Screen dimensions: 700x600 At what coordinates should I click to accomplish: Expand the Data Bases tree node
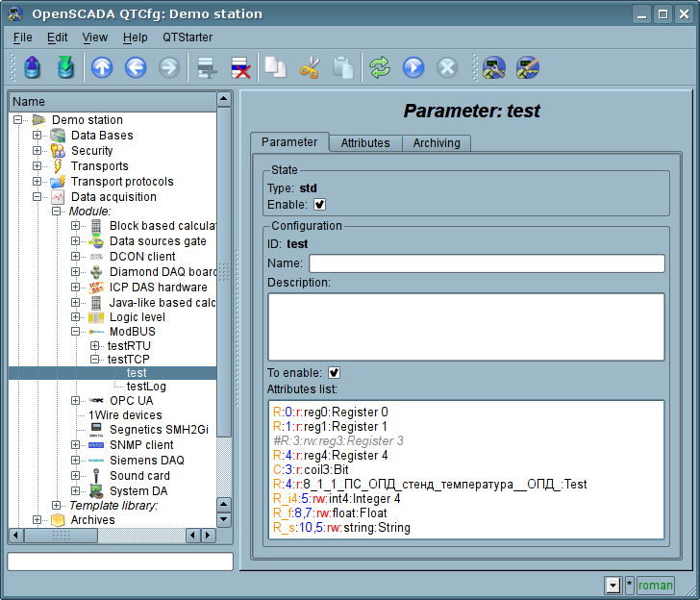click(37, 136)
